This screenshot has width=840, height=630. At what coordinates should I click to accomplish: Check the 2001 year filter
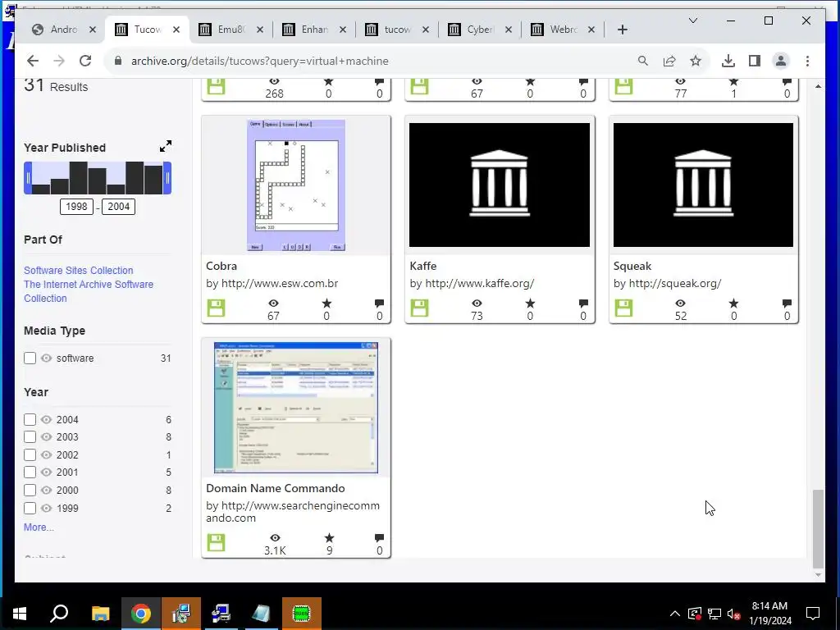coord(30,472)
